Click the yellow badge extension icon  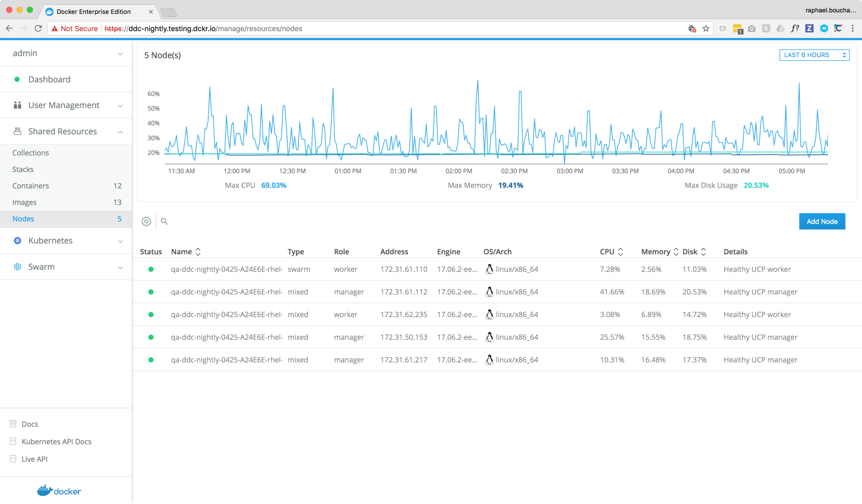point(738,29)
